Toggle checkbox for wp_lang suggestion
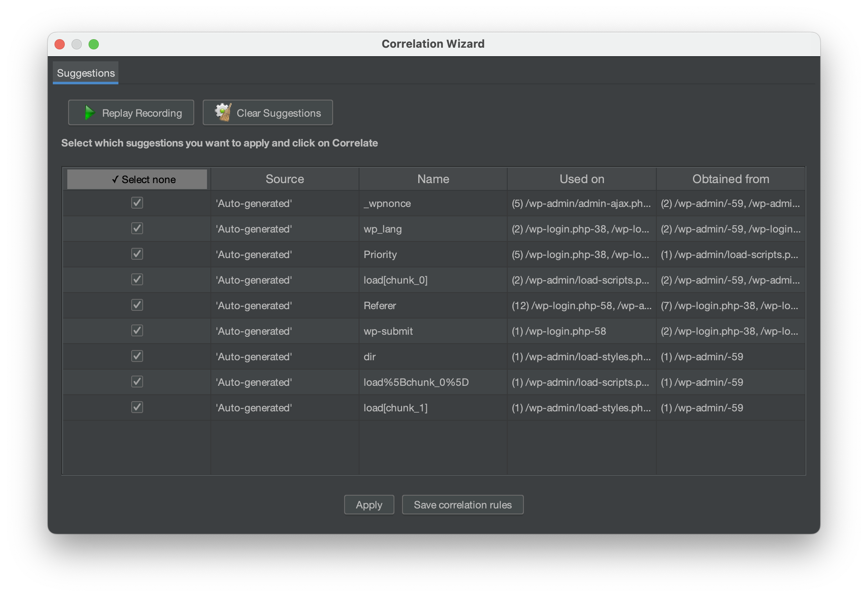868x597 pixels. (x=137, y=229)
